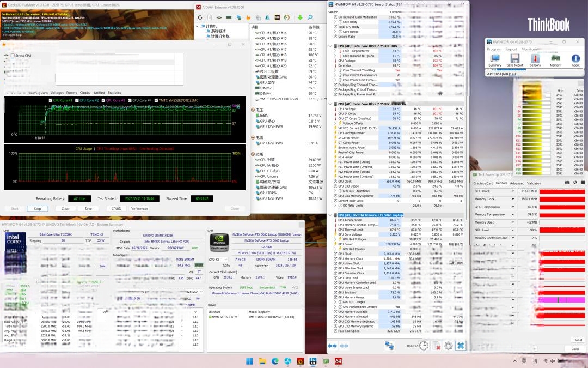Toggle the CPU Core #4 graph checkbox
Screen dimensions: 588x368
click(x=130, y=100)
